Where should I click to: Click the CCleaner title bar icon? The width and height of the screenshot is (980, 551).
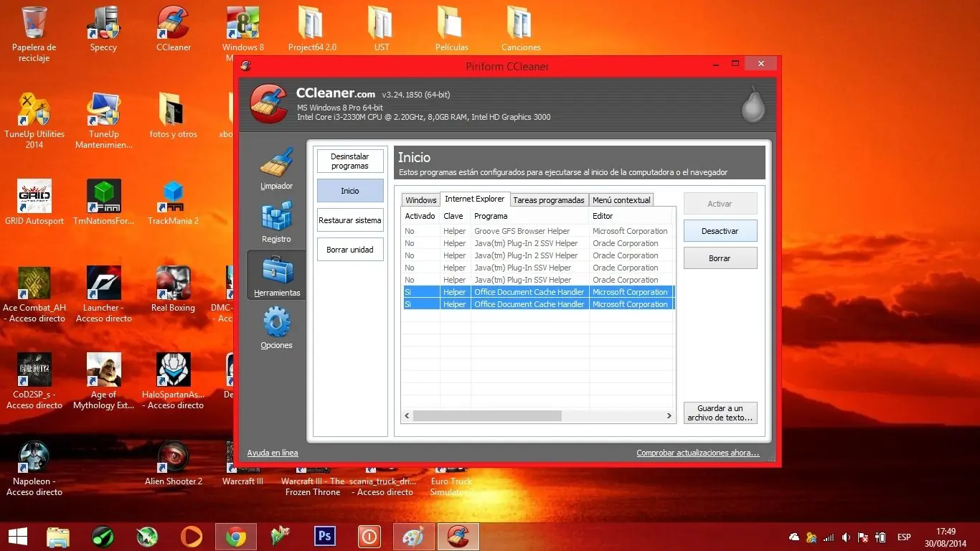pos(246,66)
